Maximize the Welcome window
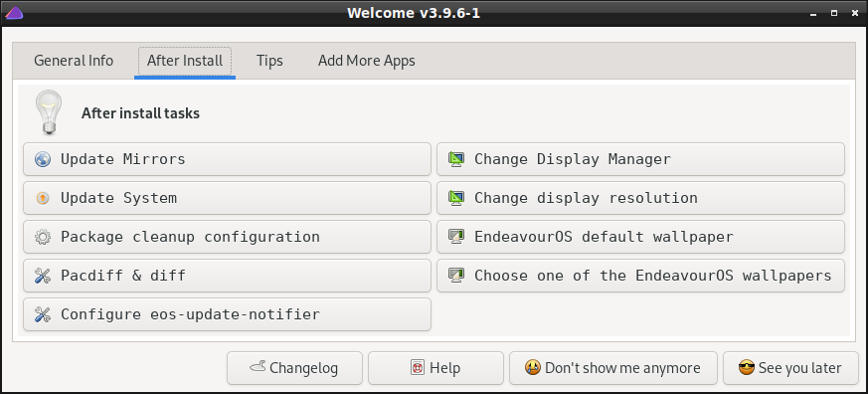 (834, 13)
